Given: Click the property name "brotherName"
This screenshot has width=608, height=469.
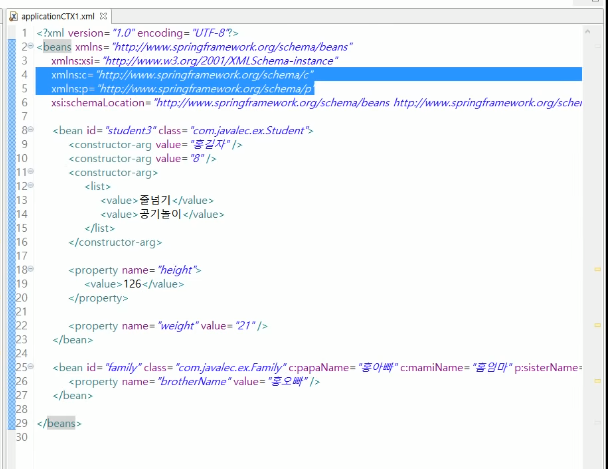Looking at the screenshot, I should pos(193,382).
